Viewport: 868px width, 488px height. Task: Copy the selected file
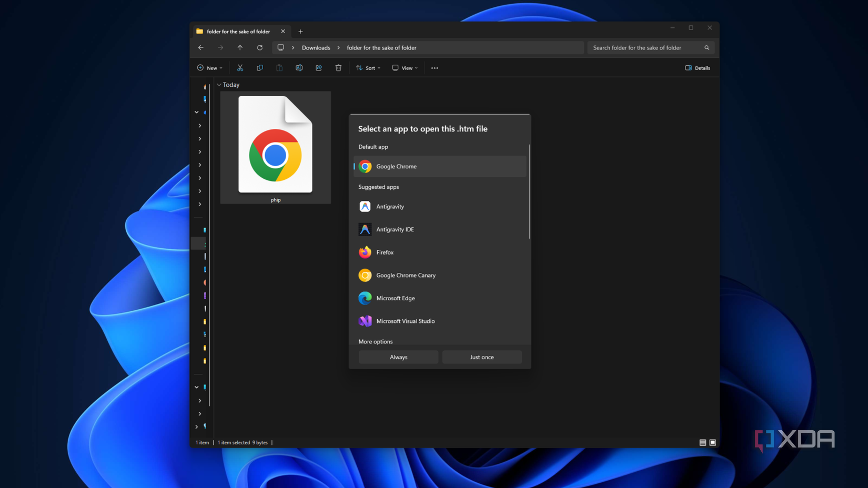point(260,68)
